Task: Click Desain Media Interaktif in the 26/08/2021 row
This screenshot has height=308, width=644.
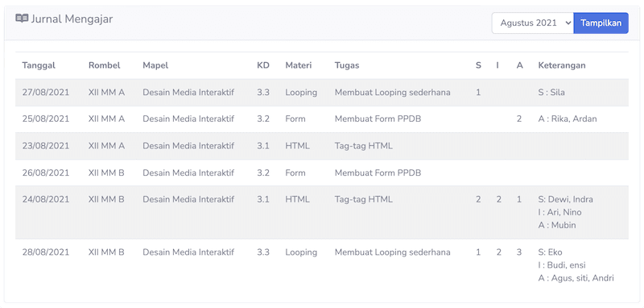Action: tap(188, 173)
